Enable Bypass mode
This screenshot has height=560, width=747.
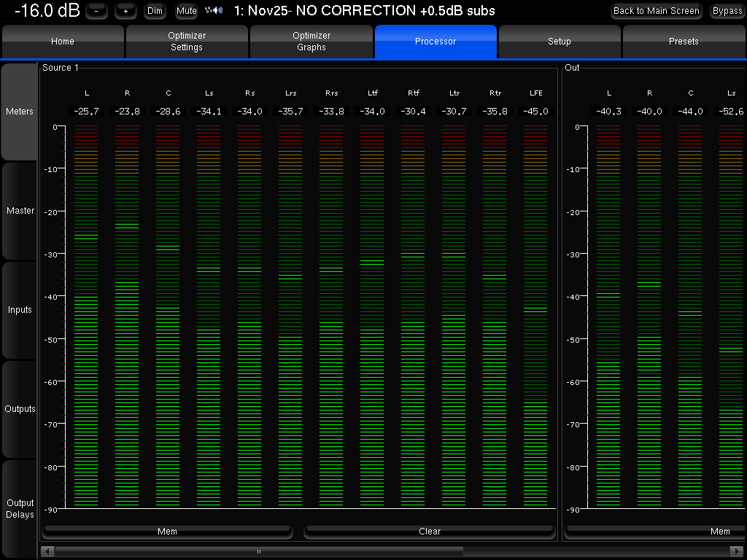pyautogui.click(x=727, y=10)
